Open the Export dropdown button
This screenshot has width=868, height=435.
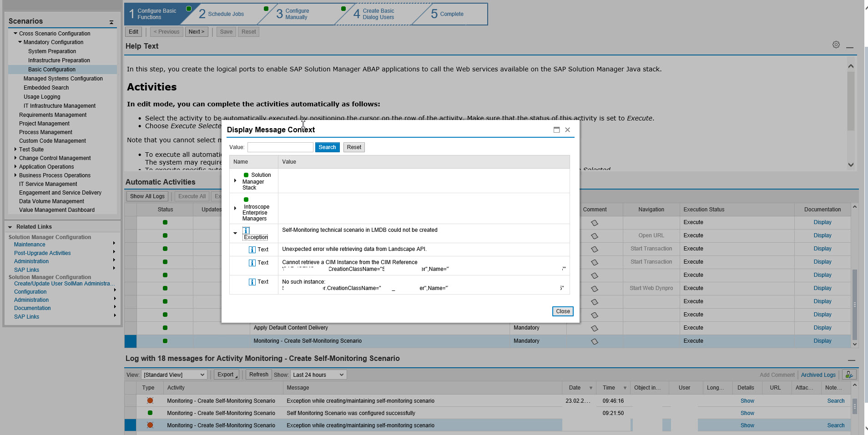(226, 375)
